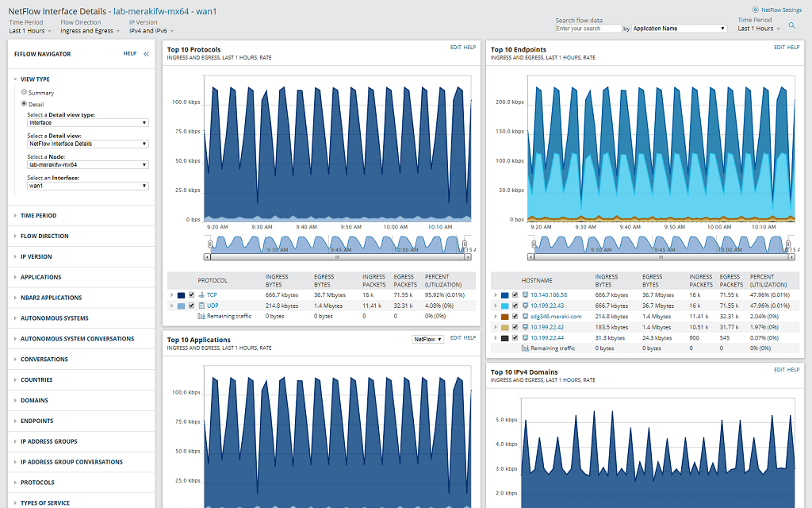Click the search magnifier icon
The width and height of the screenshot is (812, 508).
(792, 25)
